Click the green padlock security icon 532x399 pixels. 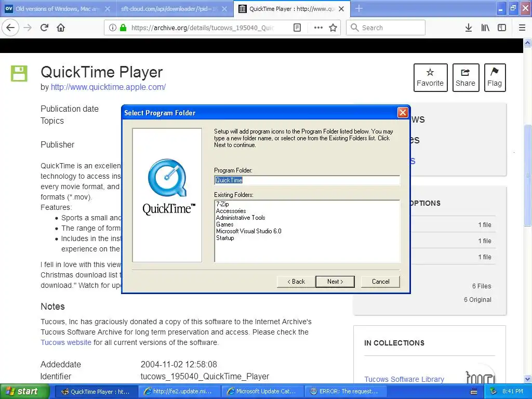point(123,28)
